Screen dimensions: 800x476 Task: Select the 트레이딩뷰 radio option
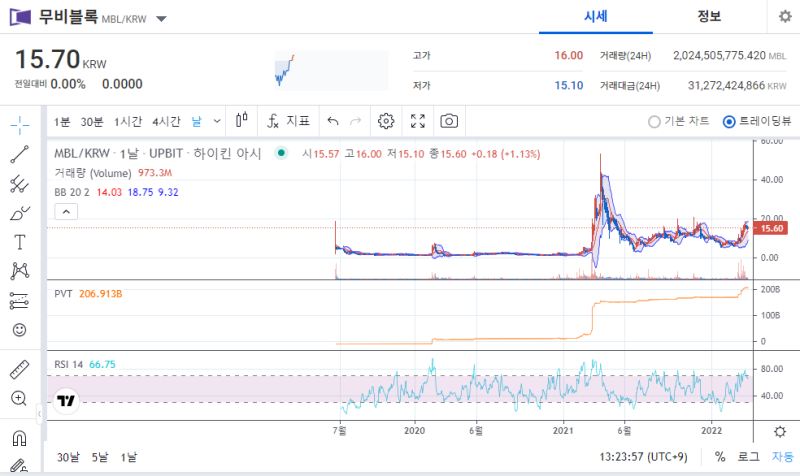(757, 121)
